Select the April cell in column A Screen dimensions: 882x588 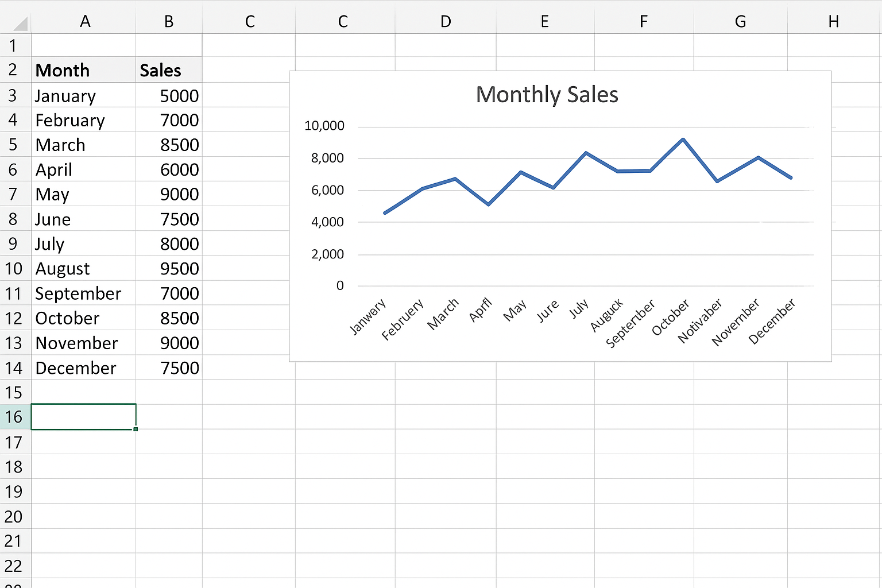84,169
